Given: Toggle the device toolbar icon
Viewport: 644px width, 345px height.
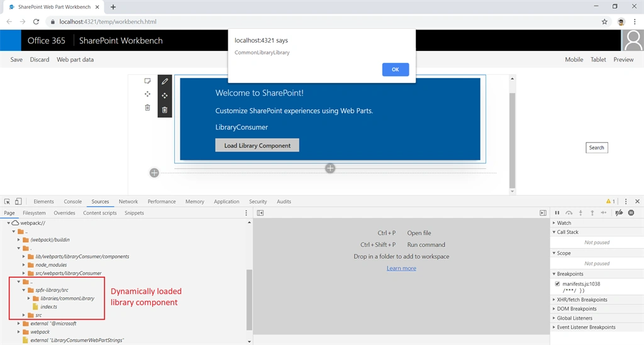Looking at the screenshot, I should point(18,202).
